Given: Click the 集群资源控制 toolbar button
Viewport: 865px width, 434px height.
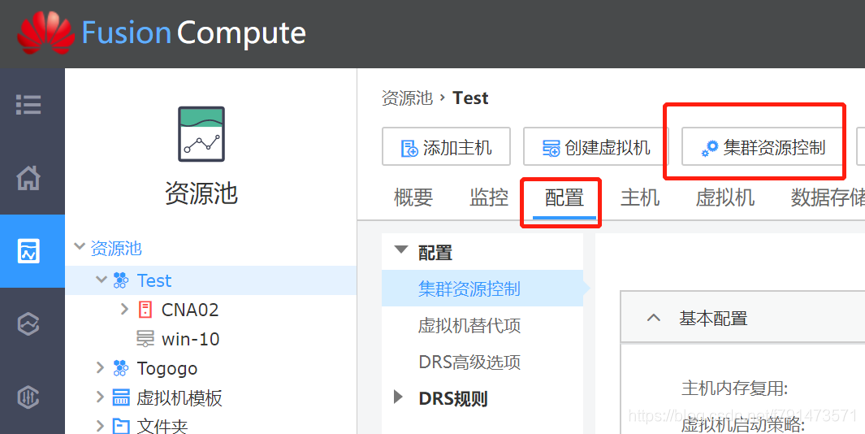Looking at the screenshot, I should click(762, 147).
